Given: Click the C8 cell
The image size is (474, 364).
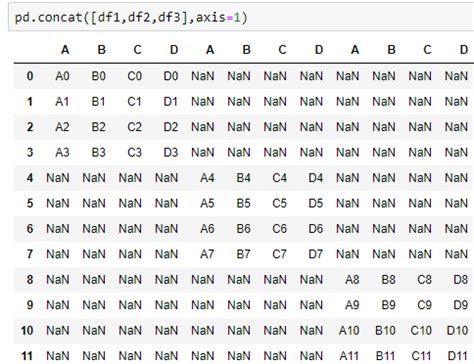Looking at the screenshot, I should [425, 279].
